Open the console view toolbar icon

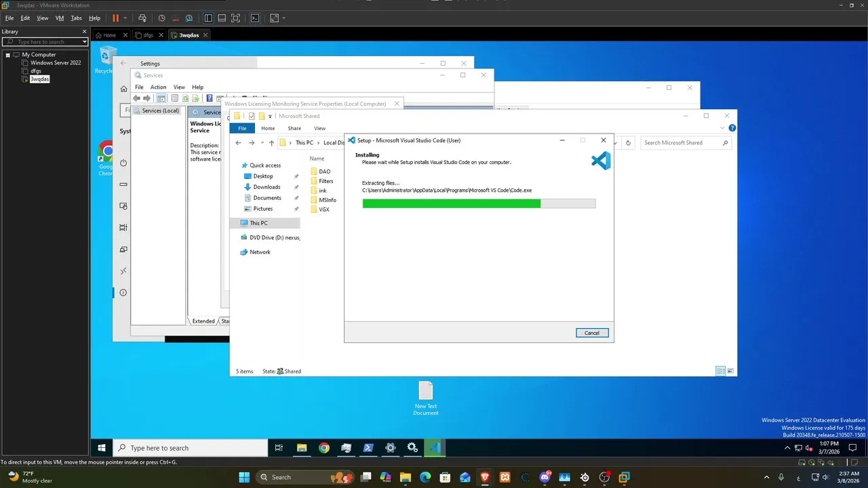click(x=255, y=18)
